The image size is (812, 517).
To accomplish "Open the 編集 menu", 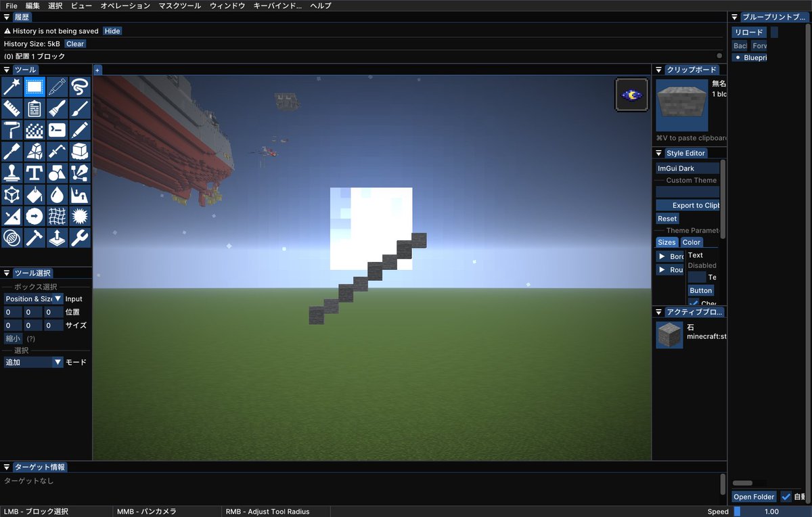I will point(32,5).
